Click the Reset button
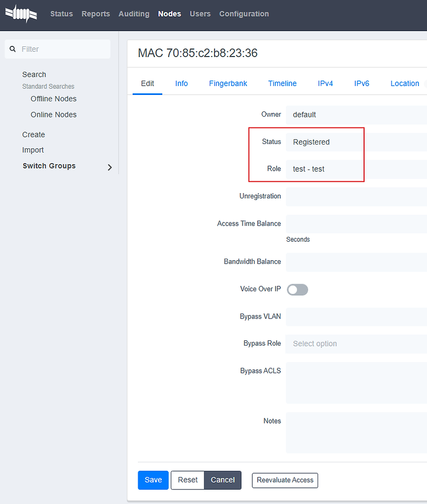Image resolution: width=427 pixels, height=504 pixels. [x=187, y=480]
